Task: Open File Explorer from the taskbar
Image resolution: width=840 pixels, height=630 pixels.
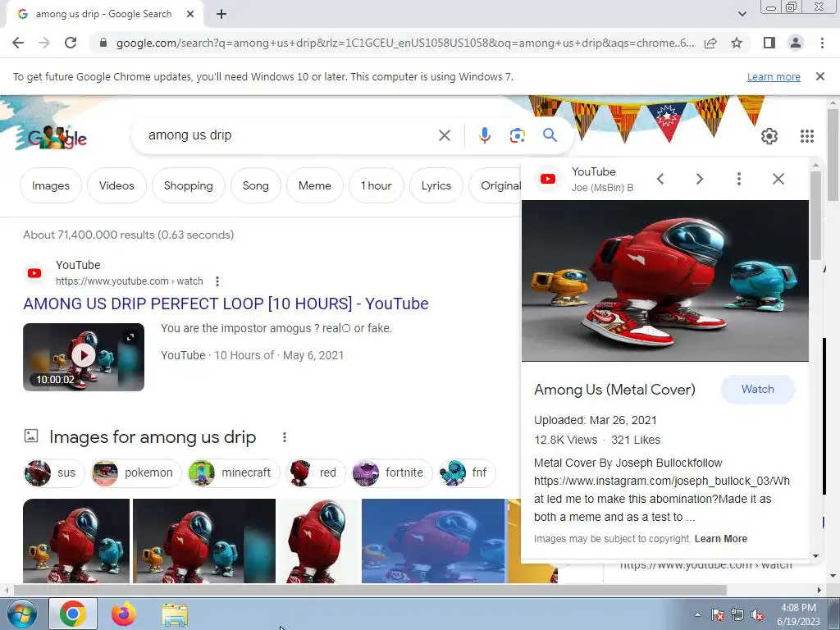Action: [x=175, y=615]
